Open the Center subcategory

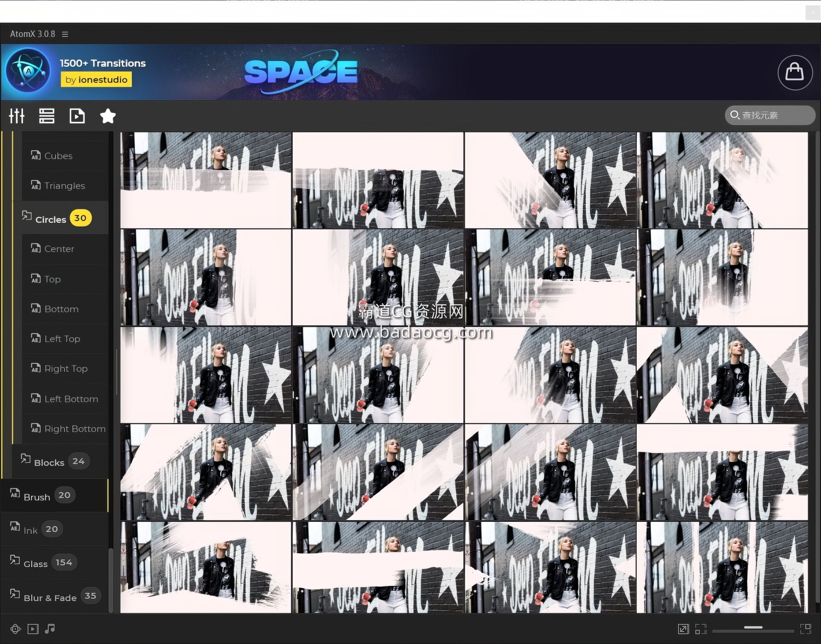[65, 249]
